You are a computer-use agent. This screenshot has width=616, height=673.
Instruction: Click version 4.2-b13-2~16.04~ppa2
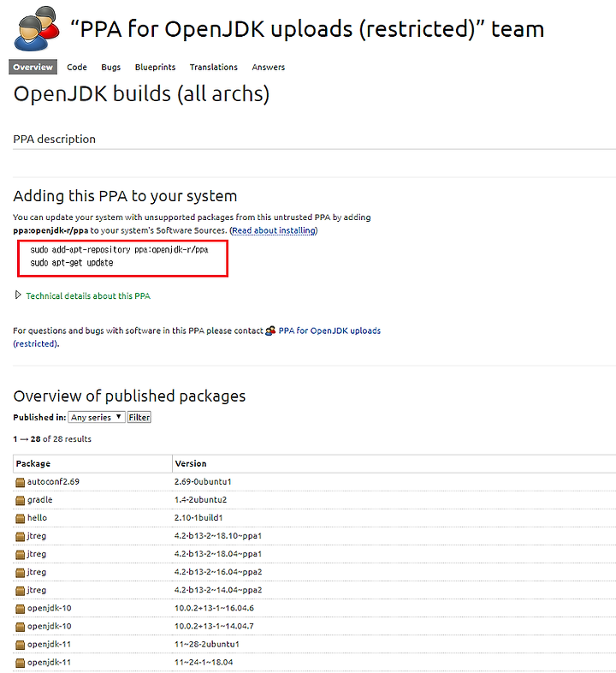pos(218,572)
